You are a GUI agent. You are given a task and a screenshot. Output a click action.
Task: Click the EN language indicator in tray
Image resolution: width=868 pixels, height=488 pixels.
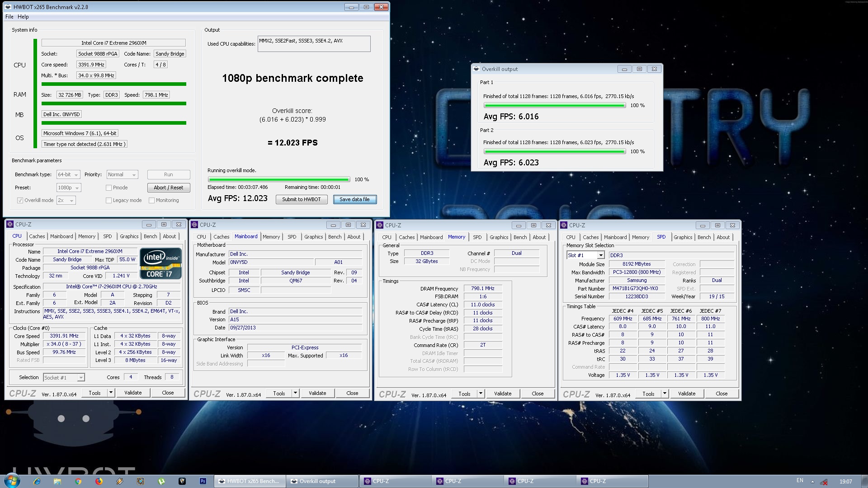pos(800,480)
